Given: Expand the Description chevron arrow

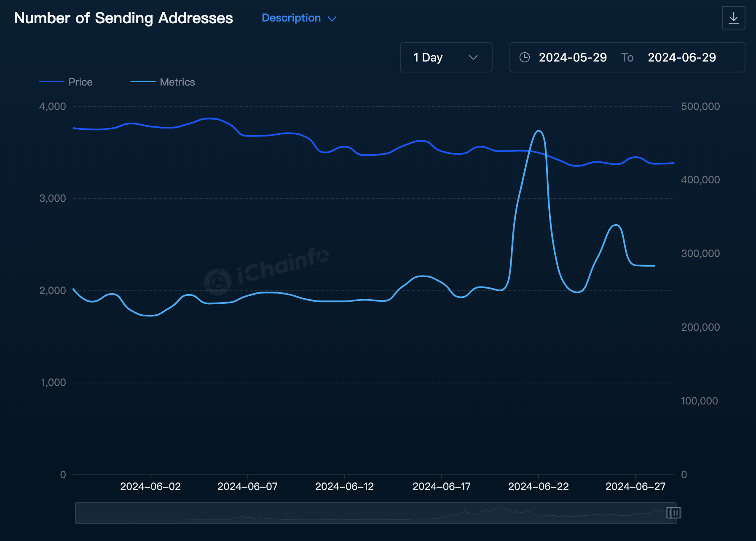Looking at the screenshot, I should click(332, 19).
